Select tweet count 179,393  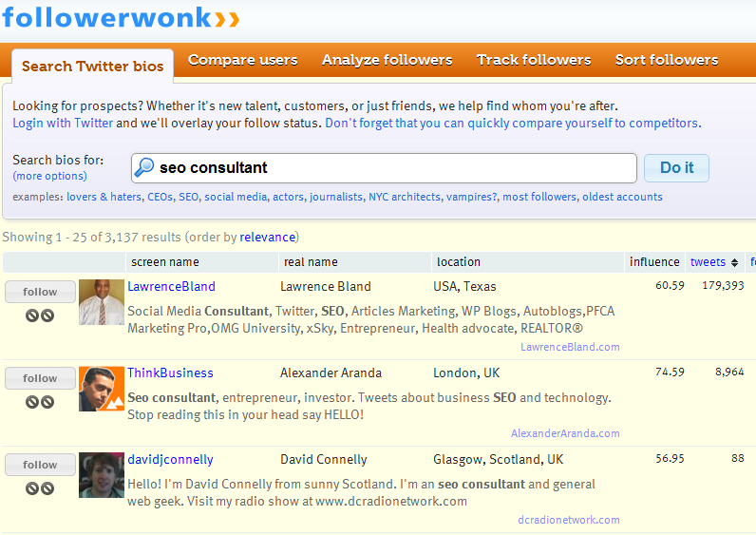(x=723, y=286)
